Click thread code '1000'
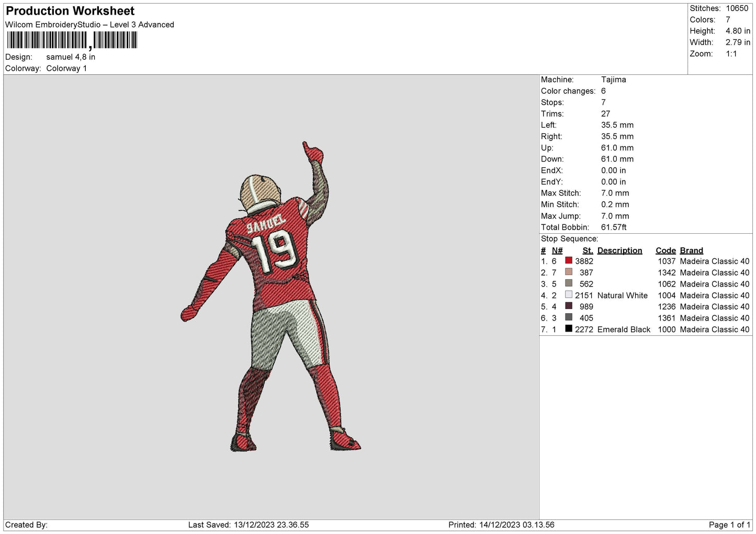756x534 pixels. (x=667, y=330)
